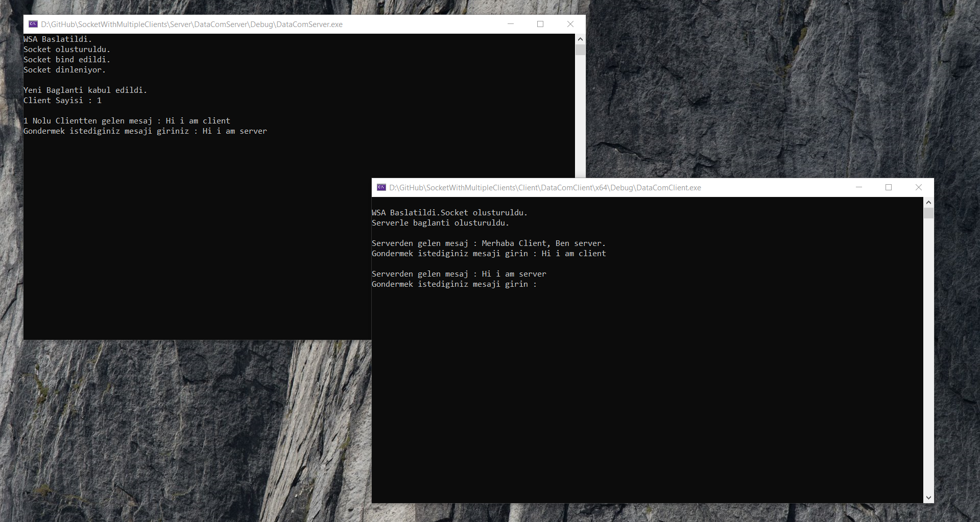This screenshot has width=980, height=522.
Task: Click scroll-down arrow in DataComClient window
Action: coord(928,498)
